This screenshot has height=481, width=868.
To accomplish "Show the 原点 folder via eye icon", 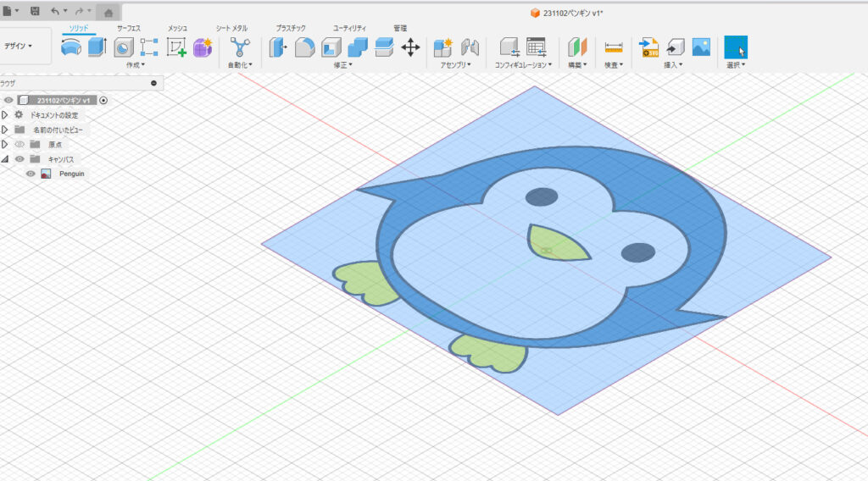I will pyautogui.click(x=19, y=144).
